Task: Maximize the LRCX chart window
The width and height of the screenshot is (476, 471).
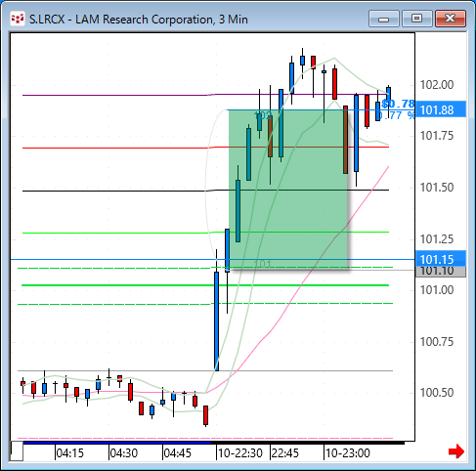Action: tap(416, 19)
